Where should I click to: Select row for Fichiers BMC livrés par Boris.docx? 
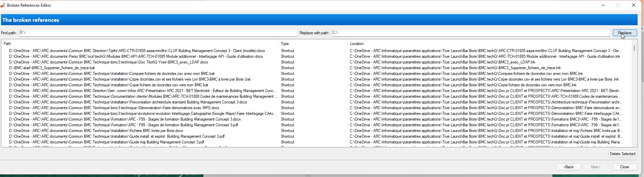[96, 131]
